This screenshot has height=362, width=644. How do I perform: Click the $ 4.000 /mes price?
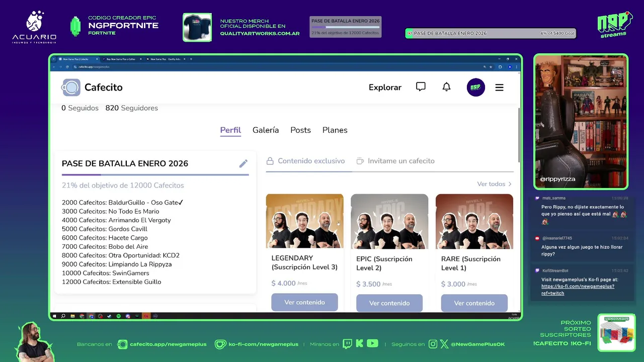(x=289, y=283)
